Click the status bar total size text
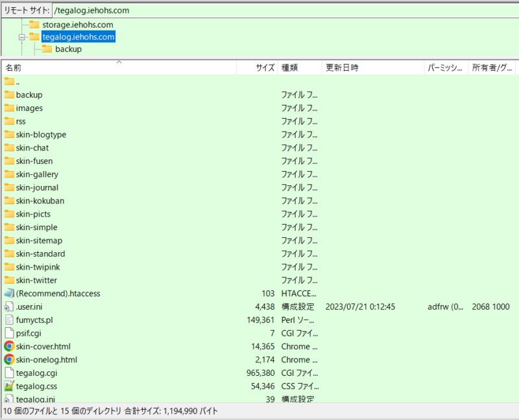Image resolution: width=519 pixels, height=420 pixels. pyautogui.click(x=171, y=411)
